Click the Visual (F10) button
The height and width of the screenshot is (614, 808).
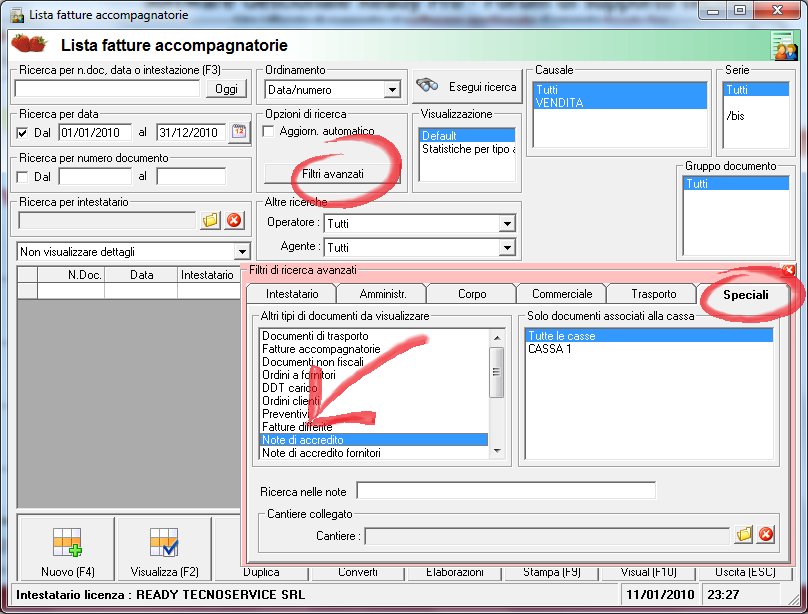pyautogui.click(x=649, y=572)
